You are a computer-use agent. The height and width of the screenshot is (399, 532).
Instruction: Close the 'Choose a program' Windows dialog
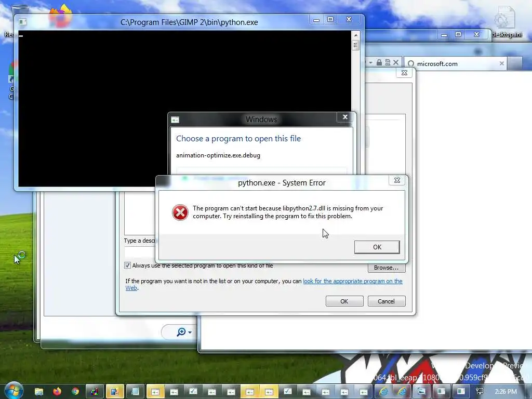345,117
